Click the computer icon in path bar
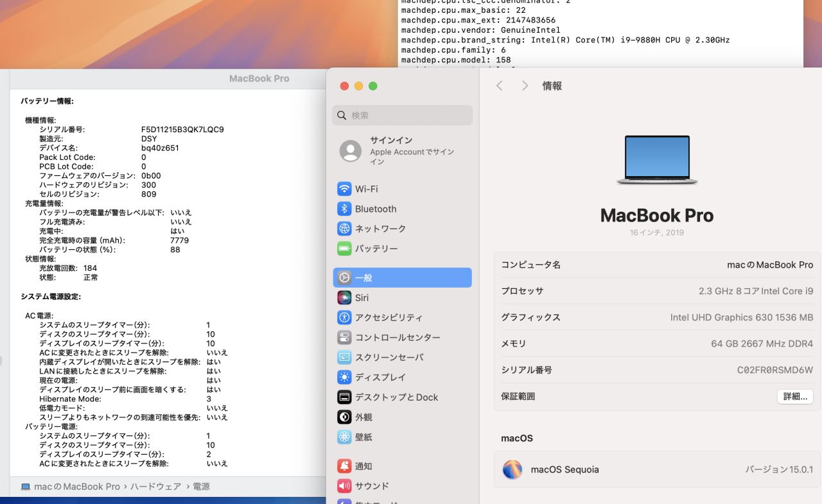 point(26,487)
